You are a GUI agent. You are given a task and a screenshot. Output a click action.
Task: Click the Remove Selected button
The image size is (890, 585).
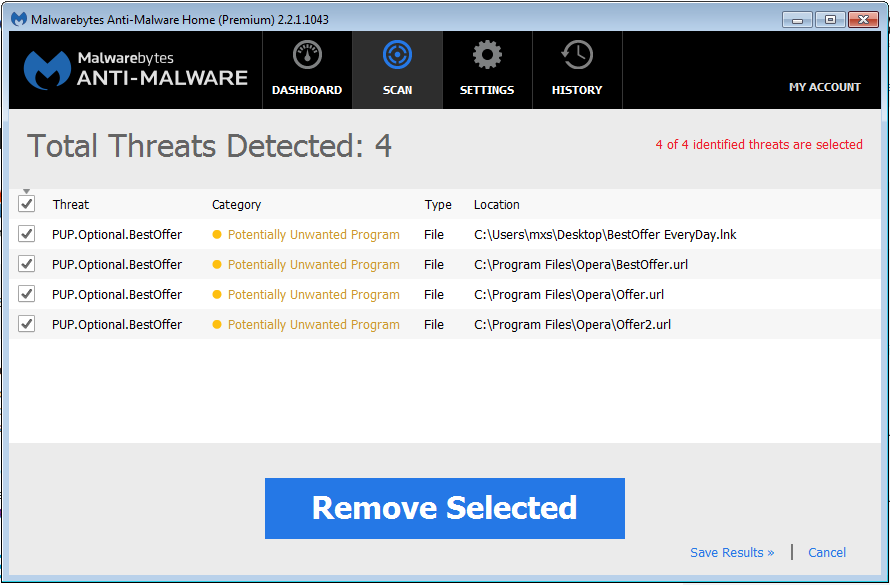tap(445, 508)
